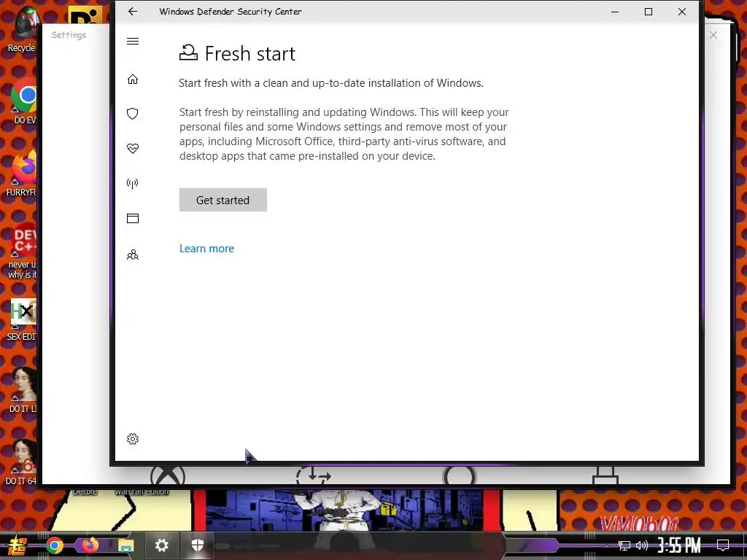Launch Firefox from the taskbar
This screenshot has width=747, height=560.
point(90,545)
